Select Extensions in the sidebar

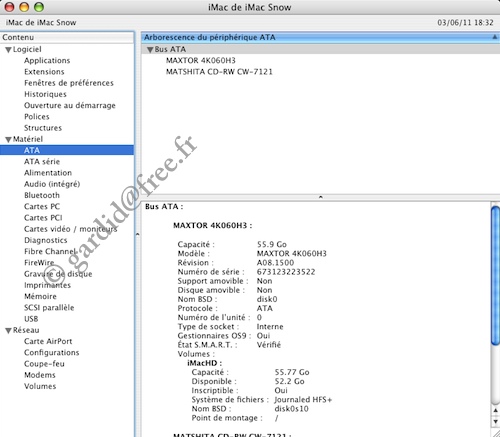point(44,72)
